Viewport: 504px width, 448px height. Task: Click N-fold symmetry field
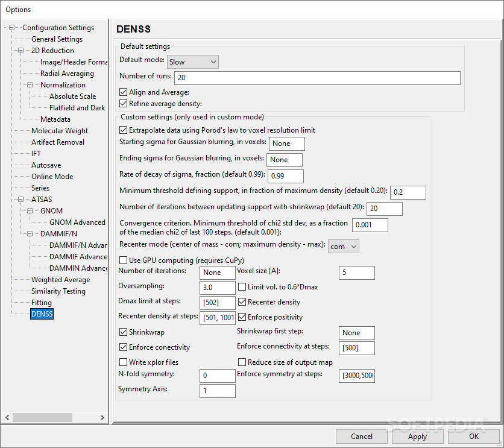(218, 376)
